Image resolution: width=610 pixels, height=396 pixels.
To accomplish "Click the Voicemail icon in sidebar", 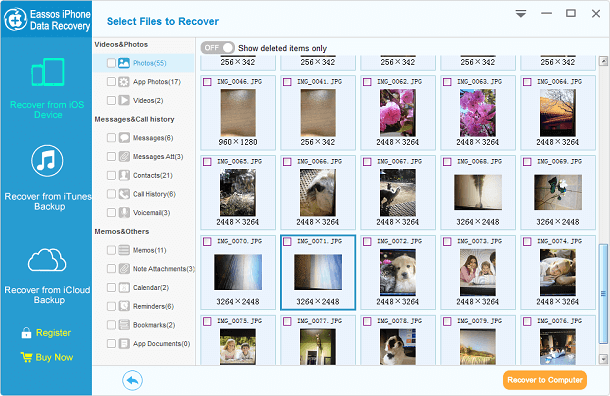I will tap(124, 212).
